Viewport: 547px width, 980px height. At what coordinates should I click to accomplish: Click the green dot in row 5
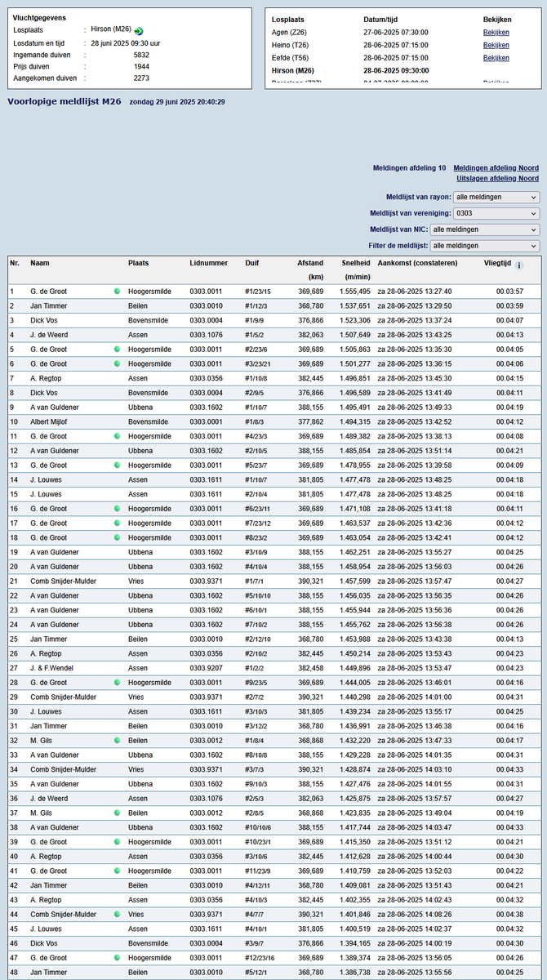coord(117,349)
